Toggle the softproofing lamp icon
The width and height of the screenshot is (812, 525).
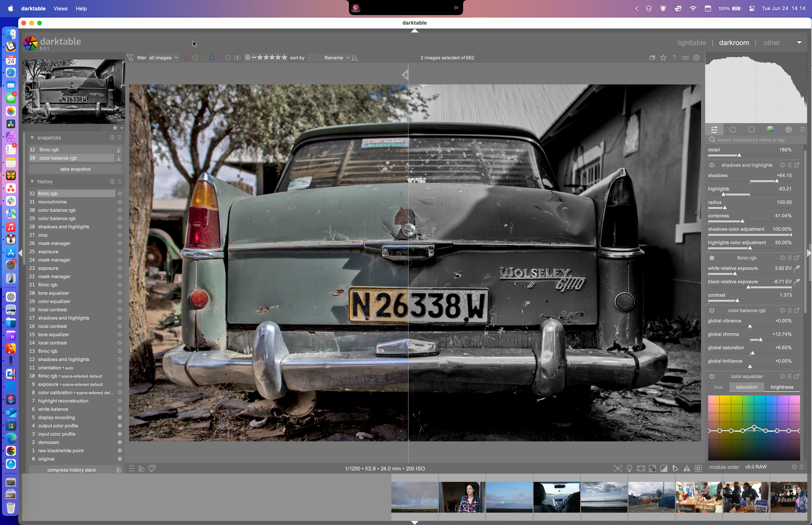pyautogui.click(x=629, y=468)
